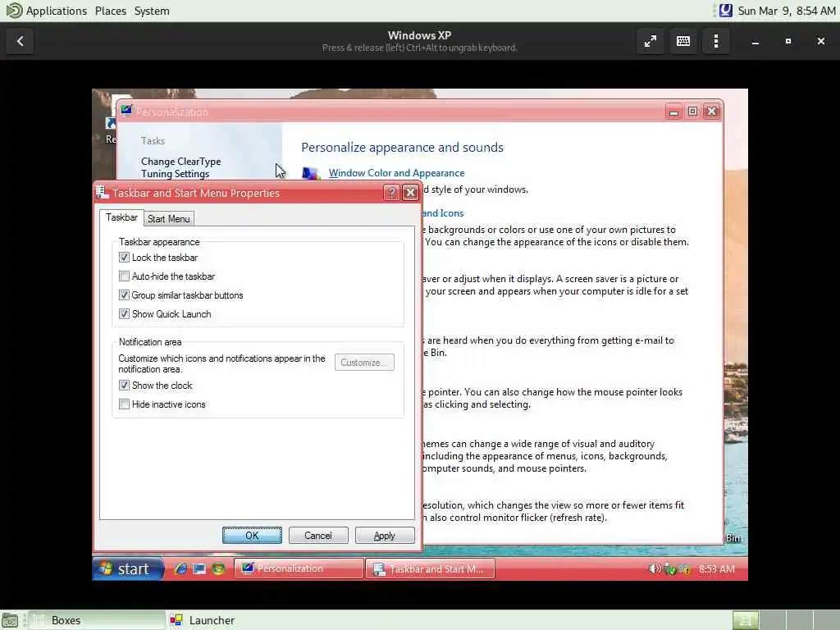Click the Personalization window title icon
This screenshot has width=840, height=630.
click(126, 111)
